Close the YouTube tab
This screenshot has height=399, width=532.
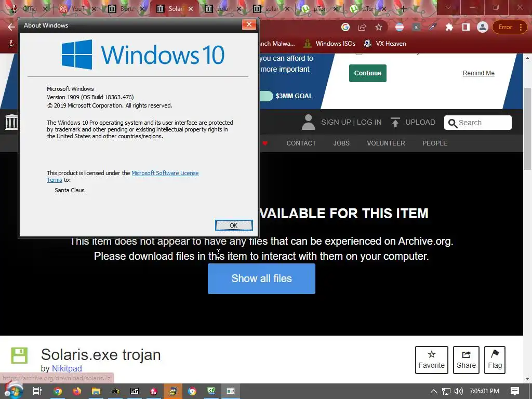click(x=94, y=9)
